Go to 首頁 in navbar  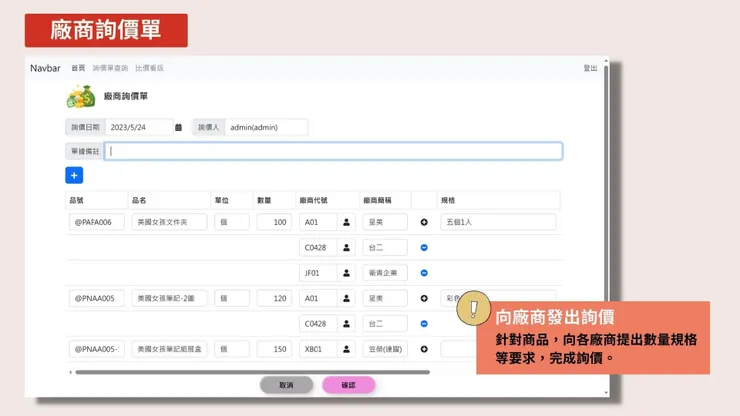(78, 68)
